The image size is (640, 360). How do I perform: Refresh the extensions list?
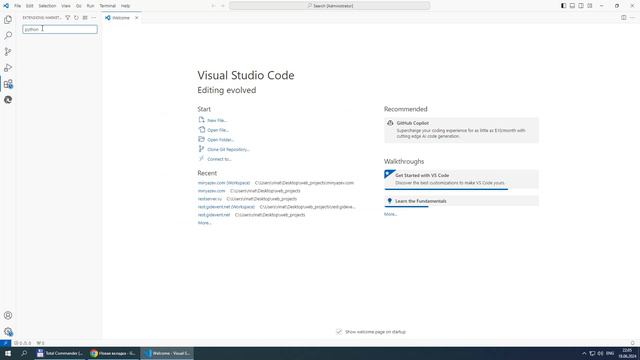tap(76, 18)
